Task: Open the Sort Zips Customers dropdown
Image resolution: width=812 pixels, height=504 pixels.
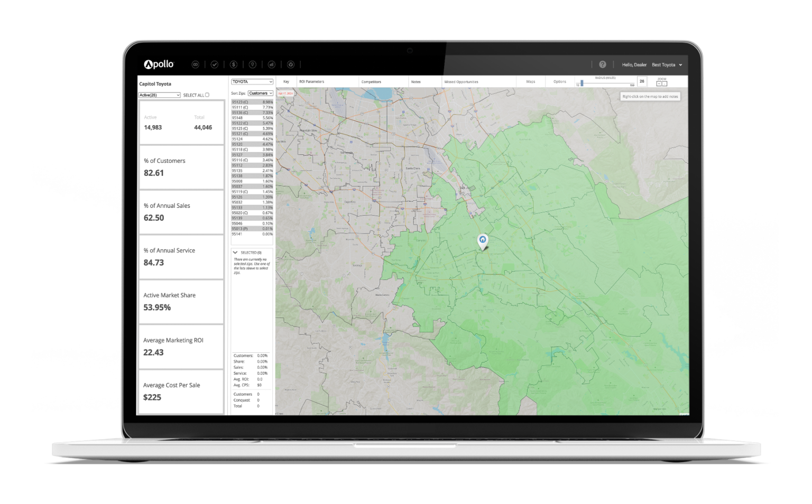Action: 260,94
